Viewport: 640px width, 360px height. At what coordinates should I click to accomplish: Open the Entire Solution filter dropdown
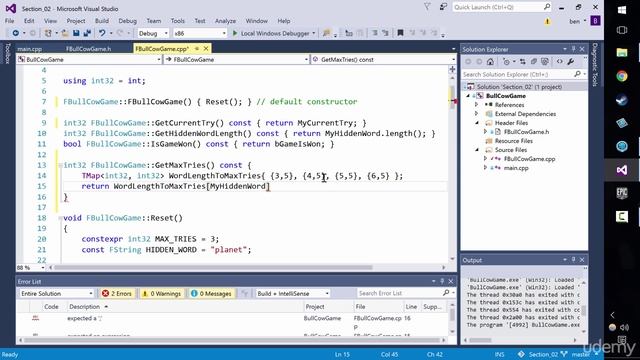tap(57, 293)
